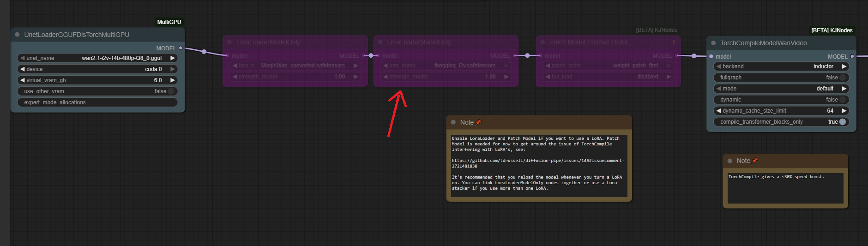The width and height of the screenshot is (868, 246).
Task: Click the patch_order weight_patch_first field
Action: pos(608,66)
